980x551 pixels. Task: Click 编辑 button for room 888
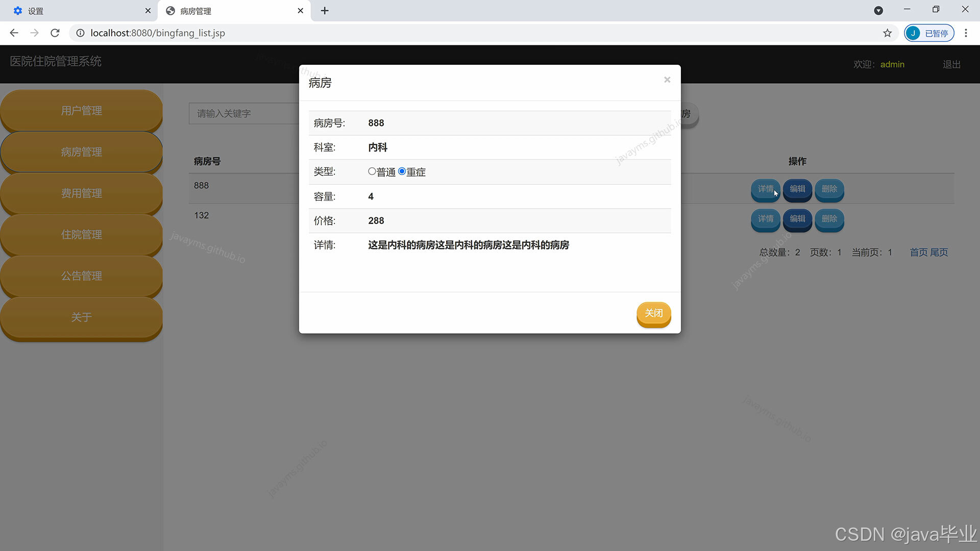(x=797, y=189)
